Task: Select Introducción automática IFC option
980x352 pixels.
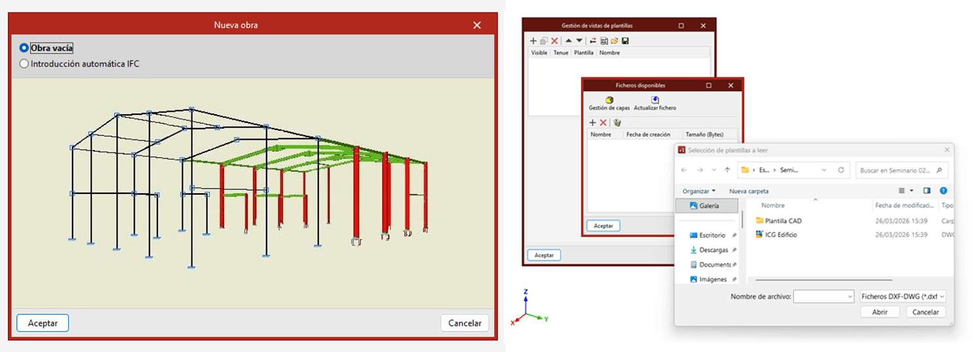Action: [24, 64]
